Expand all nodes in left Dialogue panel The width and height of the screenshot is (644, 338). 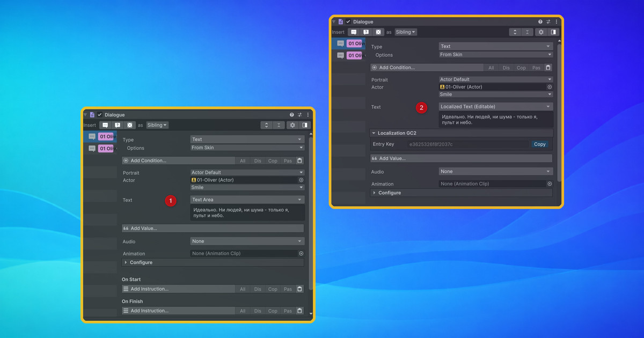tap(267, 125)
